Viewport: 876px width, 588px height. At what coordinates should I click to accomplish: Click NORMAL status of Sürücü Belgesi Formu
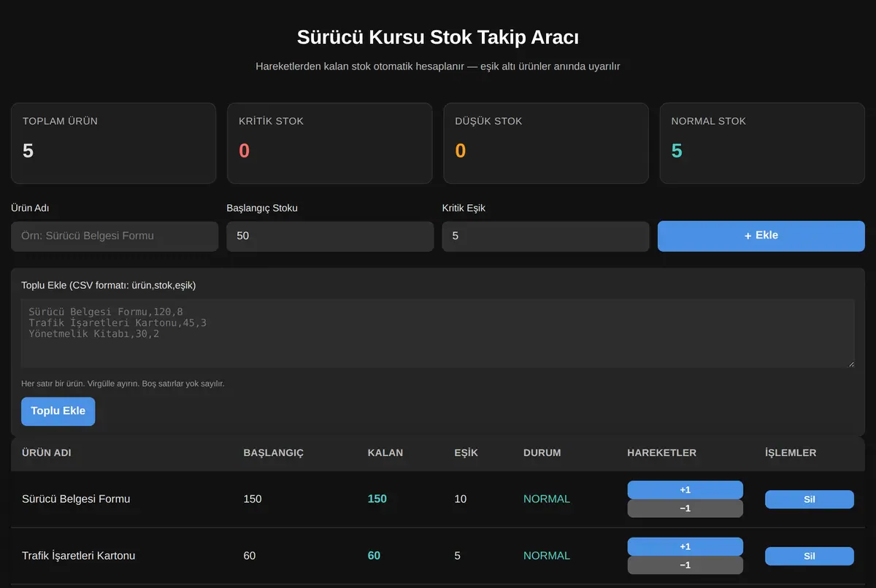click(547, 499)
